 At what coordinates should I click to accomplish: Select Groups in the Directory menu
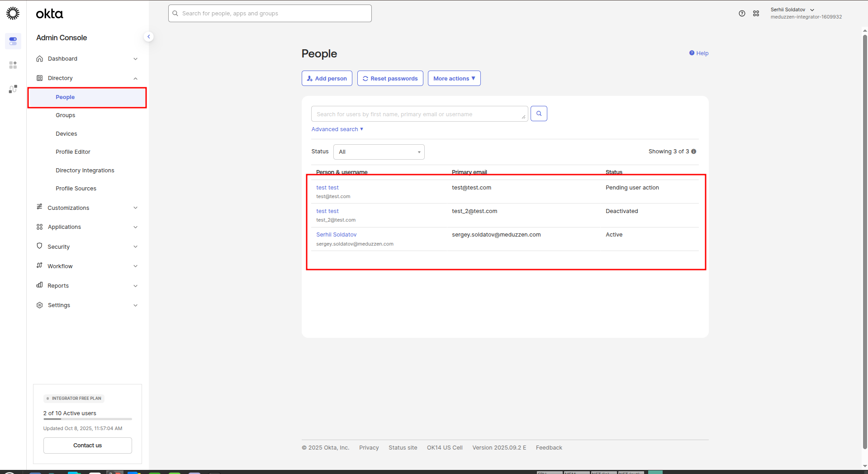[66, 115]
